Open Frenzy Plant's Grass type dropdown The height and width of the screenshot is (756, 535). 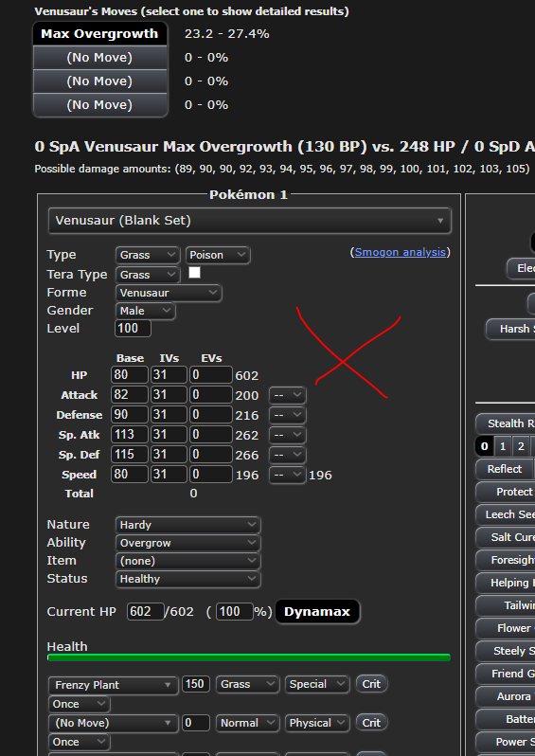coord(247,684)
